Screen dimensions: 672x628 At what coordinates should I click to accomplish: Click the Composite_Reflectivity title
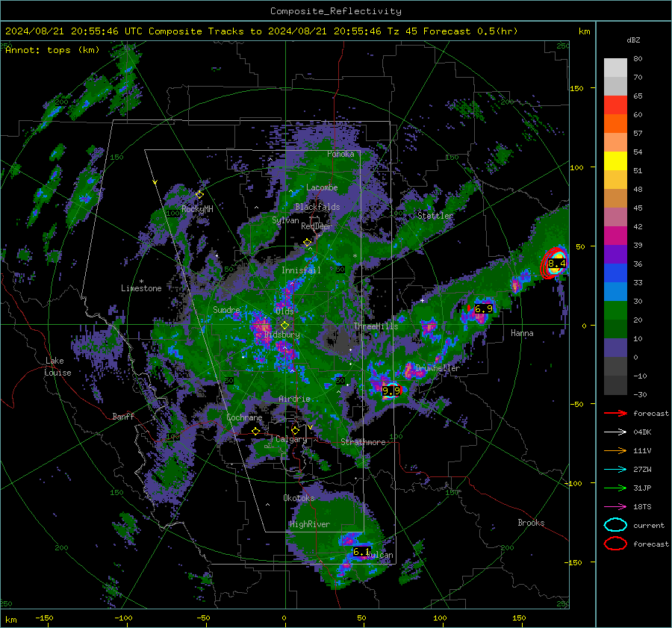point(335,11)
